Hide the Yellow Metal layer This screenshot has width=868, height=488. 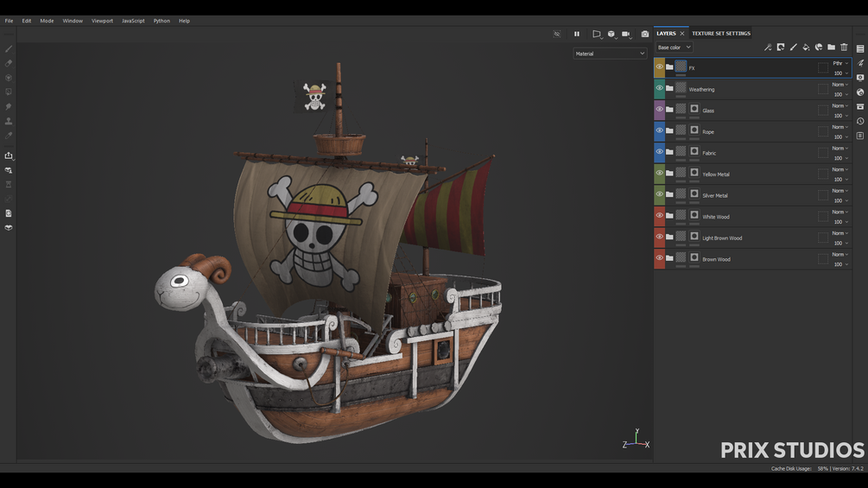[x=659, y=174]
